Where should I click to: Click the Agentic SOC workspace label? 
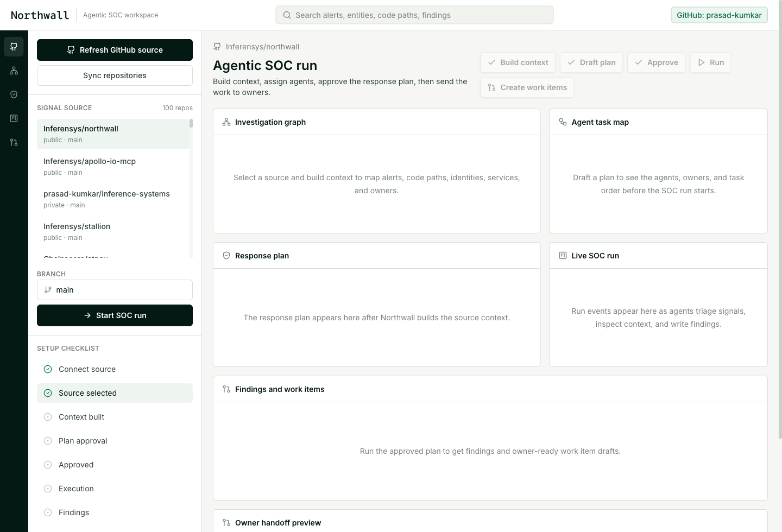tap(121, 15)
